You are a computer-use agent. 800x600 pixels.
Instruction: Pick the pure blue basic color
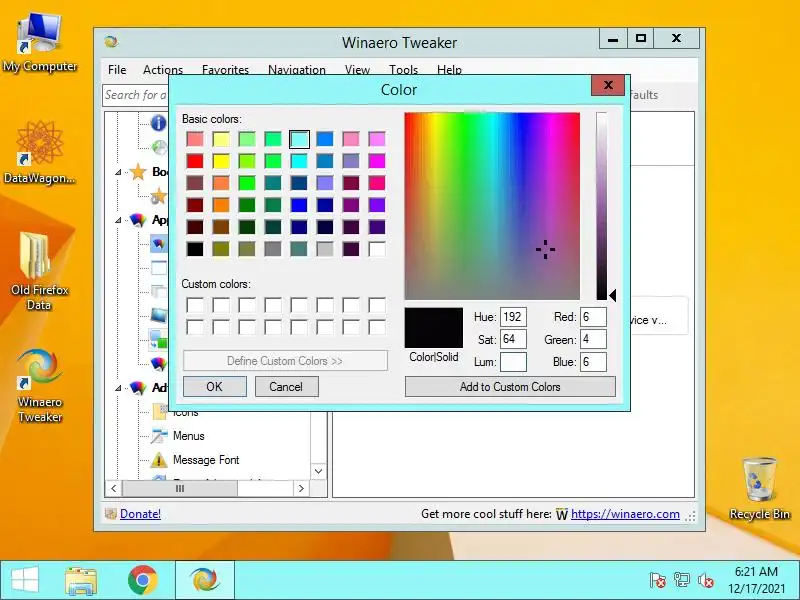pyautogui.click(x=299, y=205)
